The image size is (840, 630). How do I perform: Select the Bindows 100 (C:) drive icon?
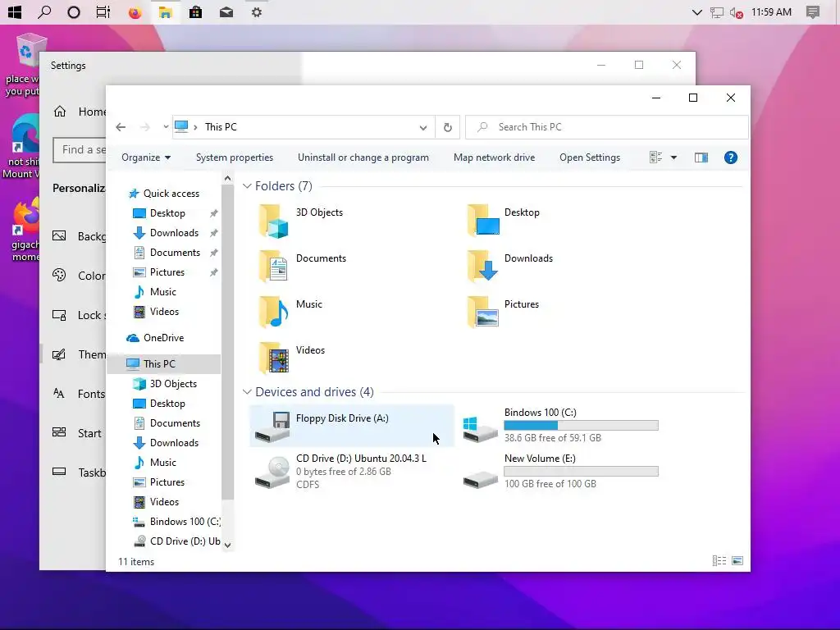coord(480,428)
